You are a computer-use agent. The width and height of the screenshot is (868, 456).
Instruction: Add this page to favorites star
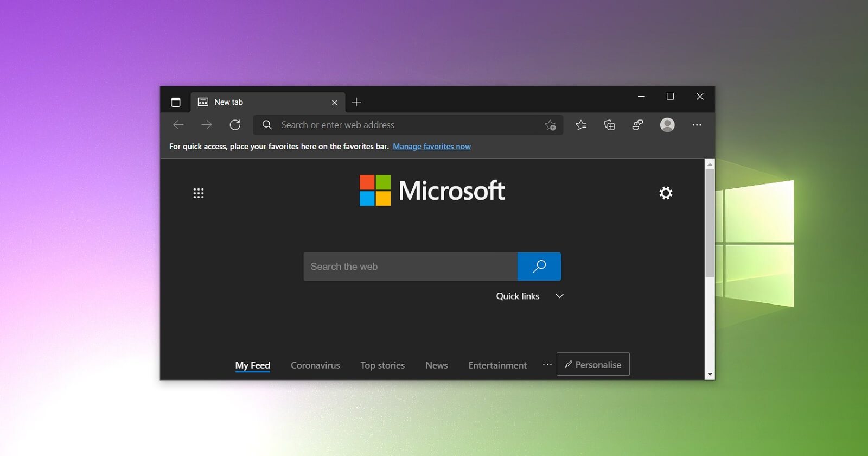(550, 125)
